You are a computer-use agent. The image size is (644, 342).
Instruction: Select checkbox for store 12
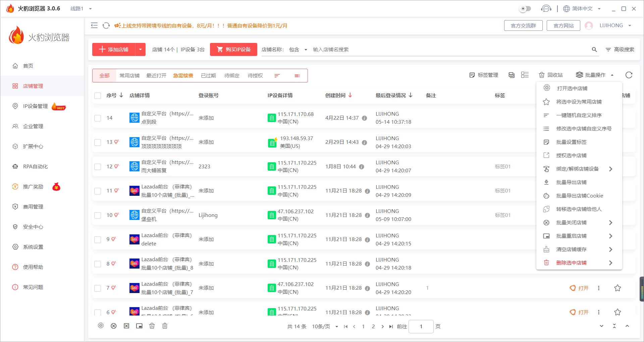click(98, 167)
